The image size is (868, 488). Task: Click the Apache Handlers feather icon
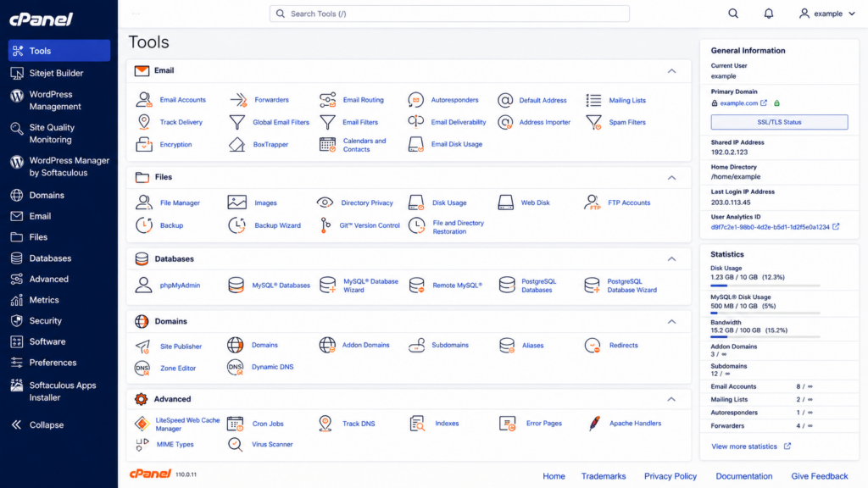click(x=594, y=424)
